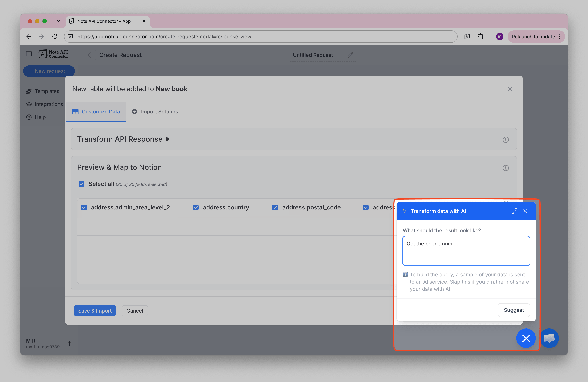Click the Untitled Request title text
Screen dimensions: 588x382
(313, 55)
